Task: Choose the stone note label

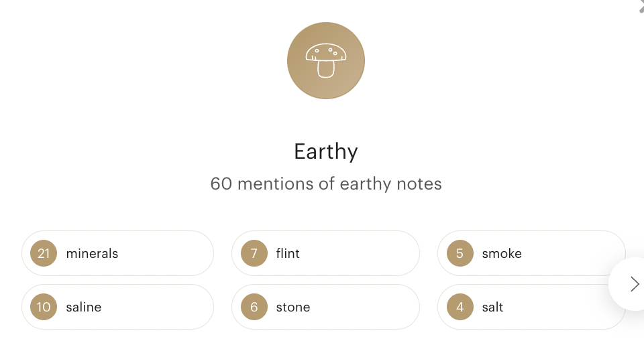Action: click(x=293, y=307)
